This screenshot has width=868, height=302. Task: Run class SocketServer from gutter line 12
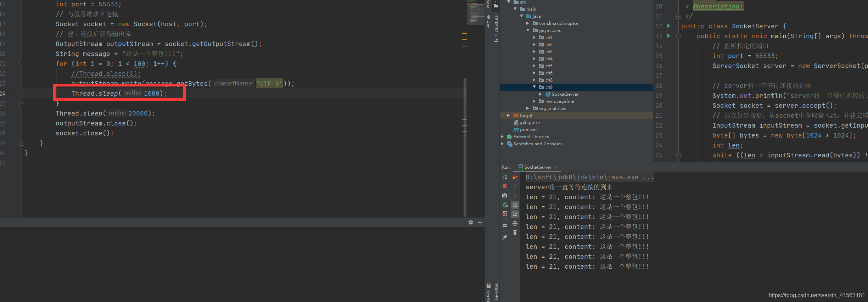click(x=668, y=26)
